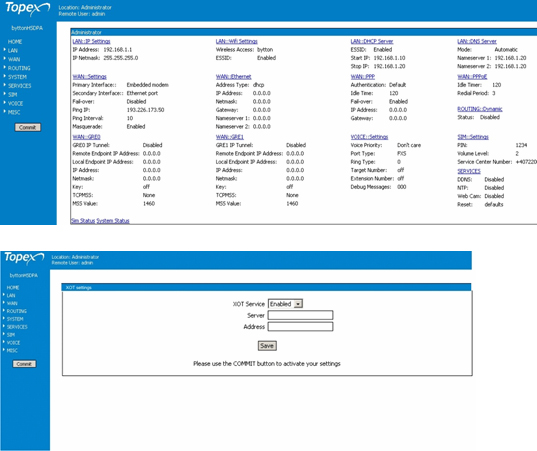
Task: Expand SIM menu in the upper sidebar
Action: [x=12, y=95]
